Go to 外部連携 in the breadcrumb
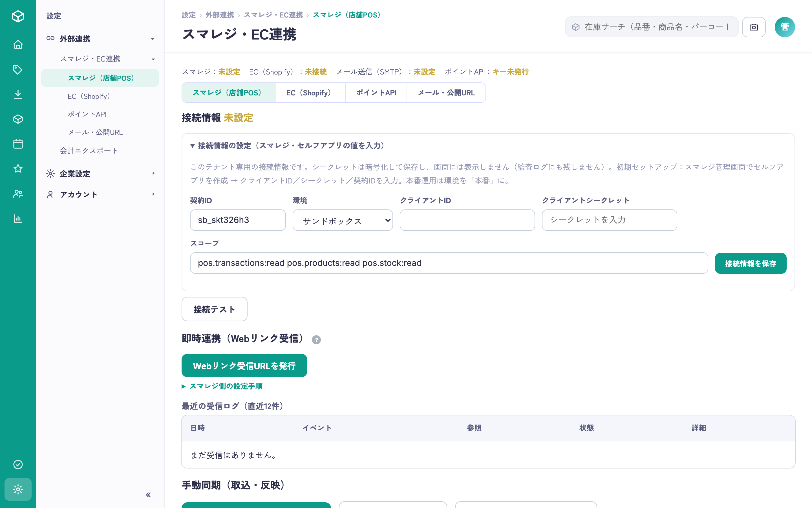 [219, 15]
